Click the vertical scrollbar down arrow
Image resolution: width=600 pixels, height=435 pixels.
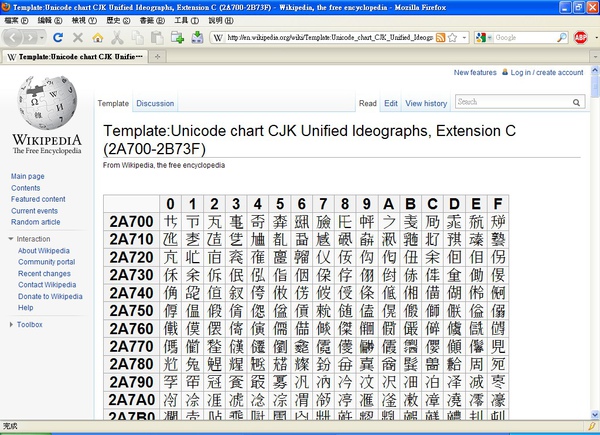click(x=595, y=415)
